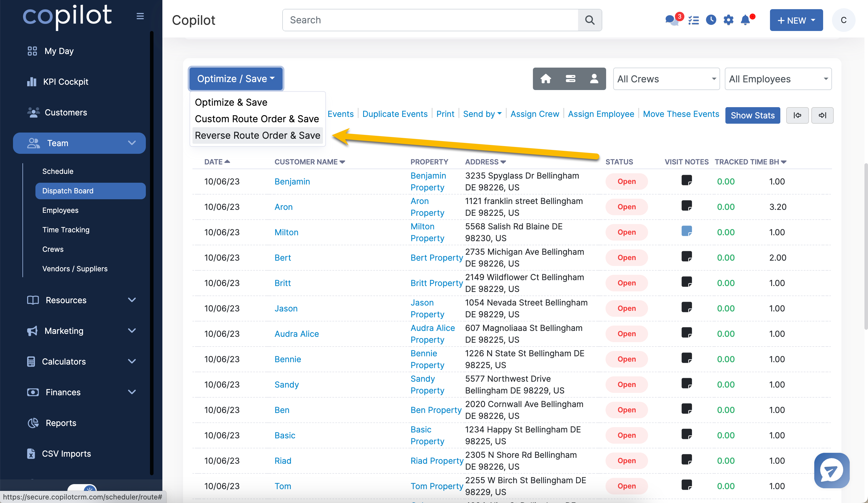868x503 pixels.
Task: Open visit note icon for Aron
Action: (686, 206)
